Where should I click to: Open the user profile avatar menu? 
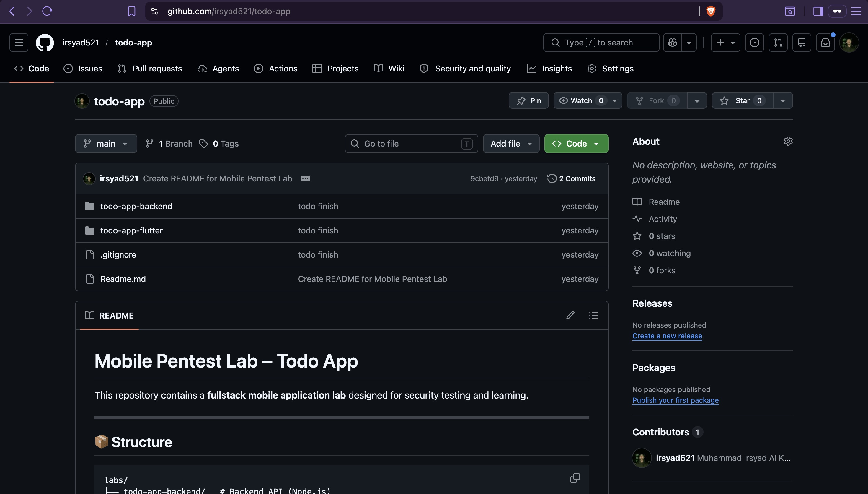click(849, 43)
